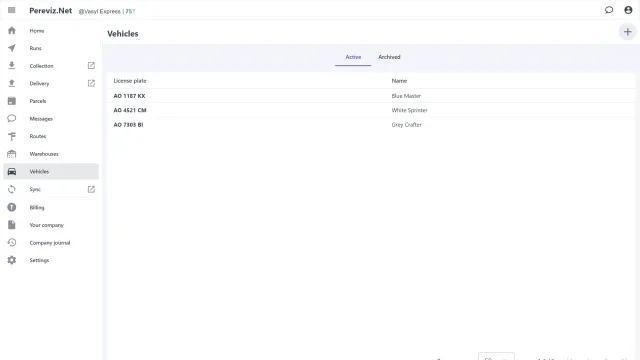
Task: Open Company journal label
Action: click(50, 242)
